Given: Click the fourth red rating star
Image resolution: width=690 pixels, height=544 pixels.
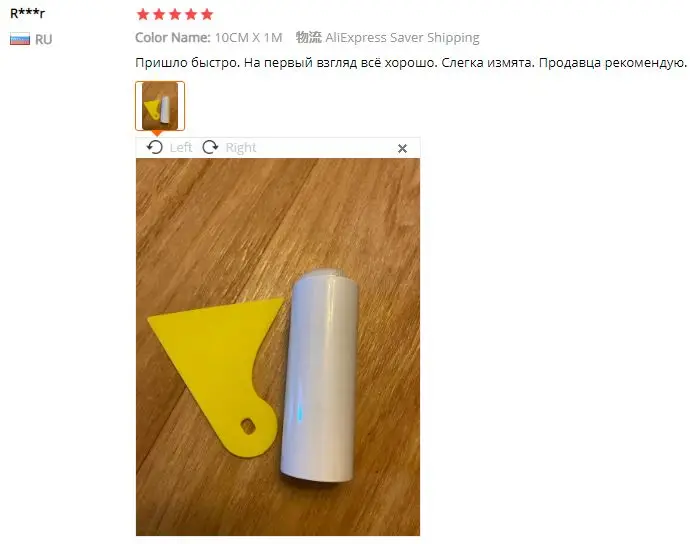Looking at the screenshot, I should coord(191,15).
